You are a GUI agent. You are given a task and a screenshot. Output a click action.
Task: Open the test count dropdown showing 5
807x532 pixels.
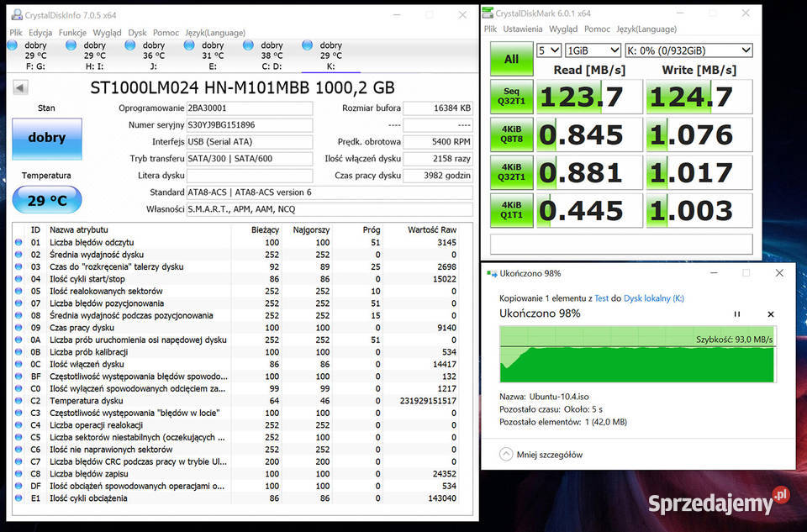pos(548,50)
